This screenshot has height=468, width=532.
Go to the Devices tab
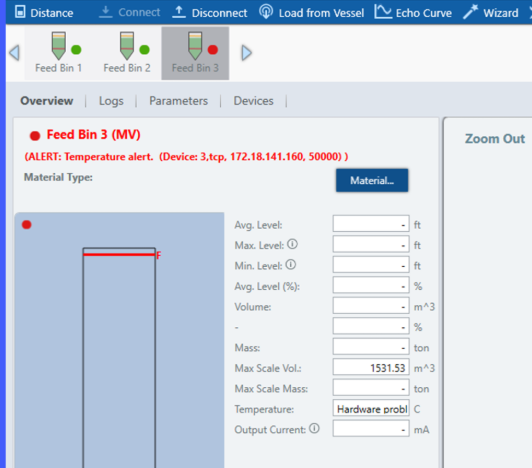253,101
